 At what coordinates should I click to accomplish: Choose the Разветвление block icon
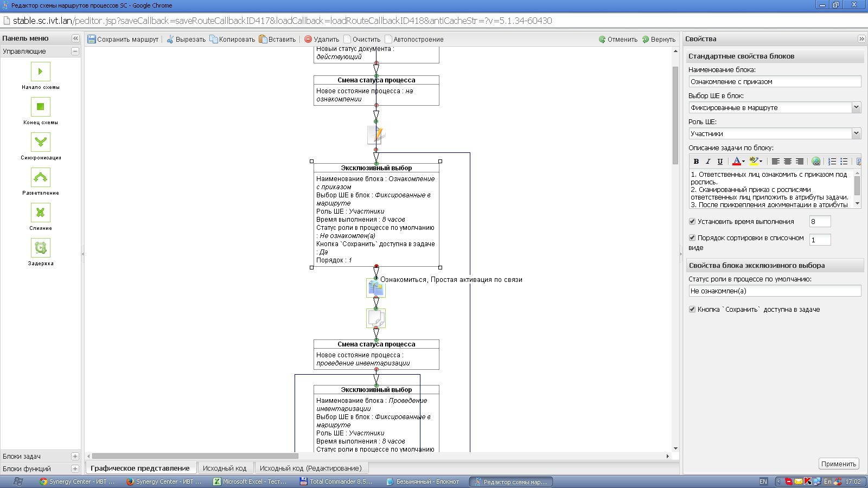click(x=41, y=177)
